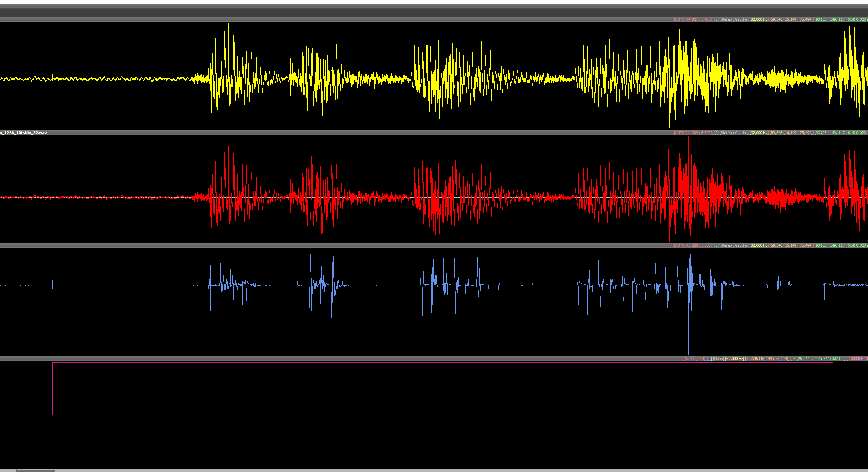Click the green [93 (25 : 149...] label on the yellow track
868x472 pixels.
(841, 19)
